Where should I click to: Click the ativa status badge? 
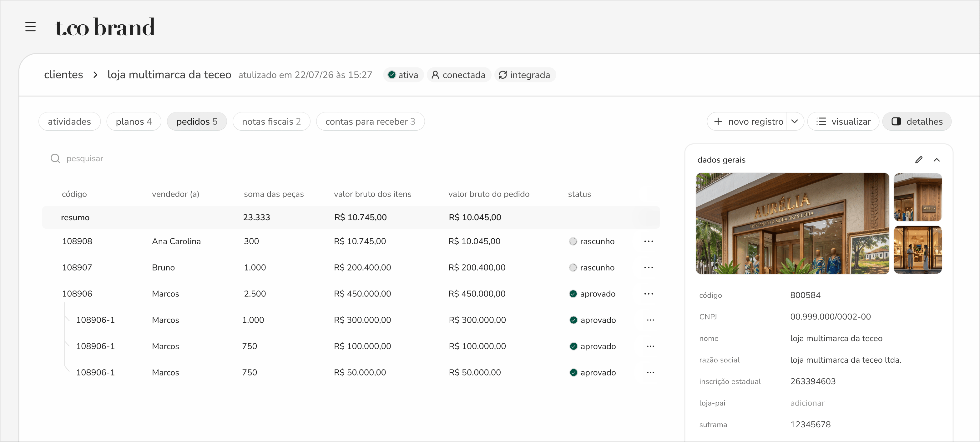(403, 75)
